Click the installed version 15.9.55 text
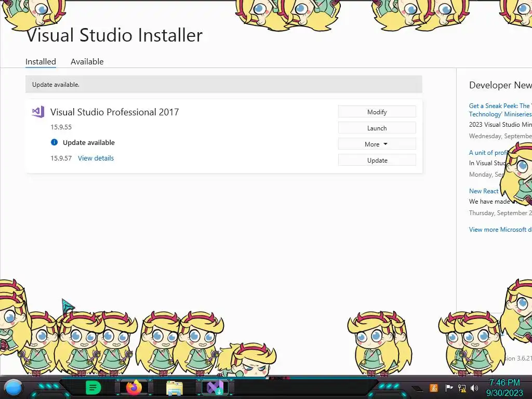The width and height of the screenshot is (532, 399). (x=61, y=127)
